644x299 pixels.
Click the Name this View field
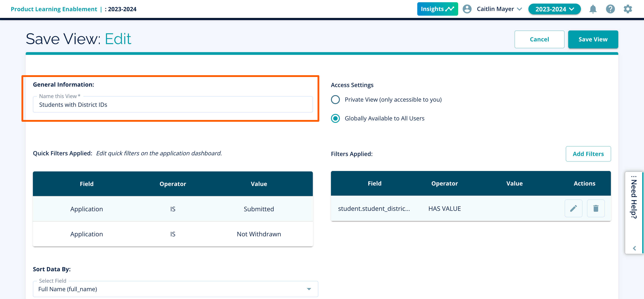tap(172, 105)
